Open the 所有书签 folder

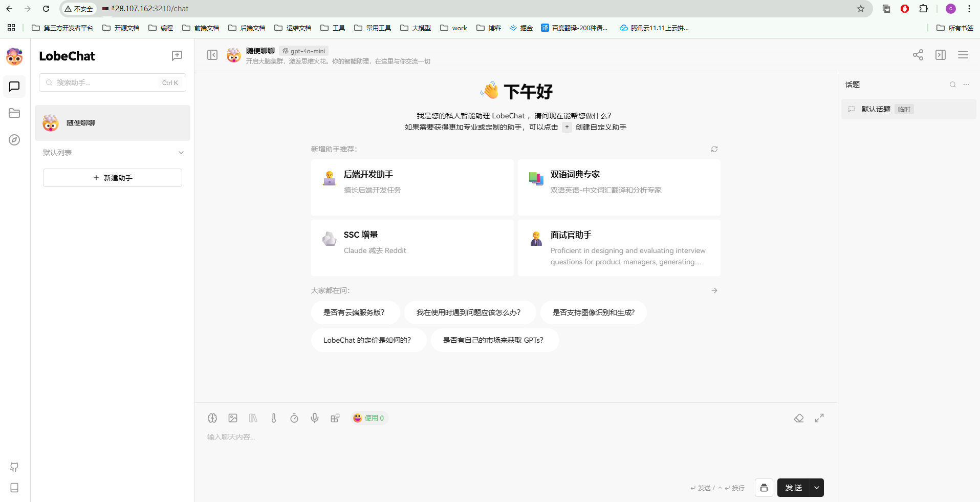coord(955,28)
